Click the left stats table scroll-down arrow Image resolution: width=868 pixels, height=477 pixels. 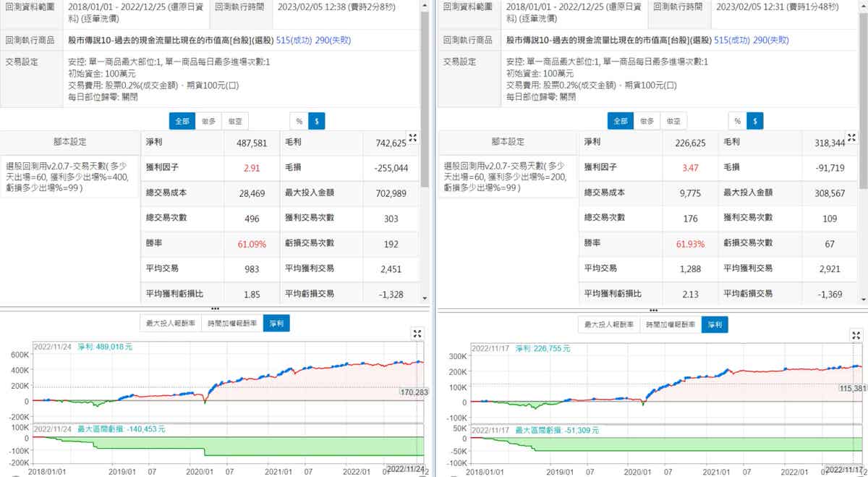(x=425, y=300)
